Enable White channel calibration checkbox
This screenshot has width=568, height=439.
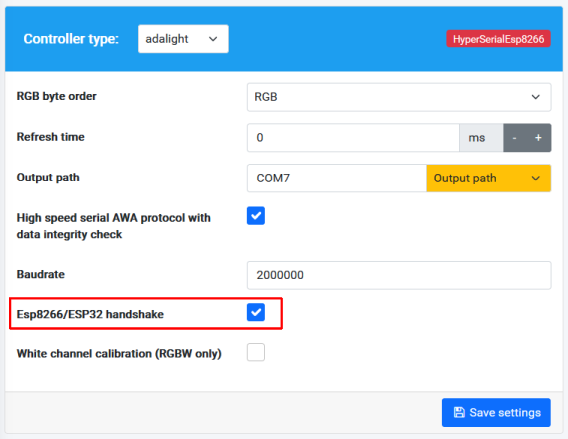pyautogui.click(x=256, y=352)
